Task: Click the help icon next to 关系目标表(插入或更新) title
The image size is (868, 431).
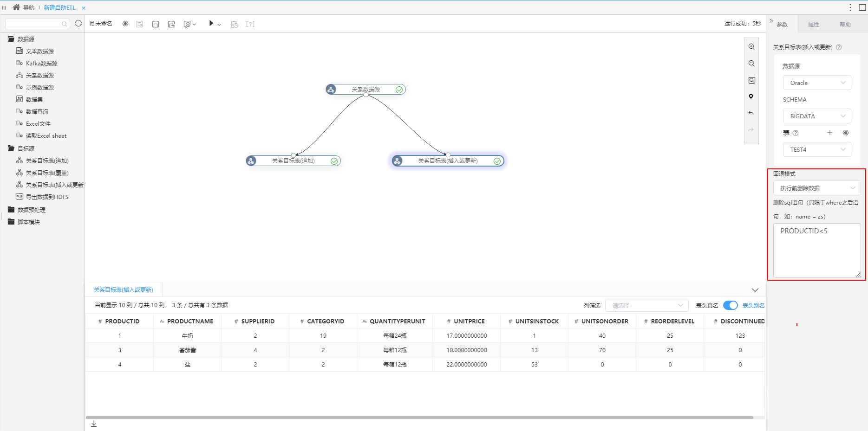Action: pos(839,47)
